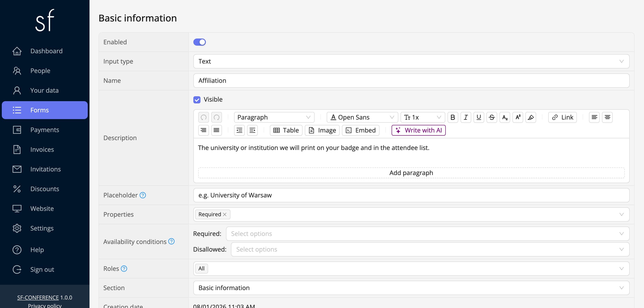Image resolution: width=644 pixels, height=308 pixels.
Task: Open Payments page
Action: [45, 130]
